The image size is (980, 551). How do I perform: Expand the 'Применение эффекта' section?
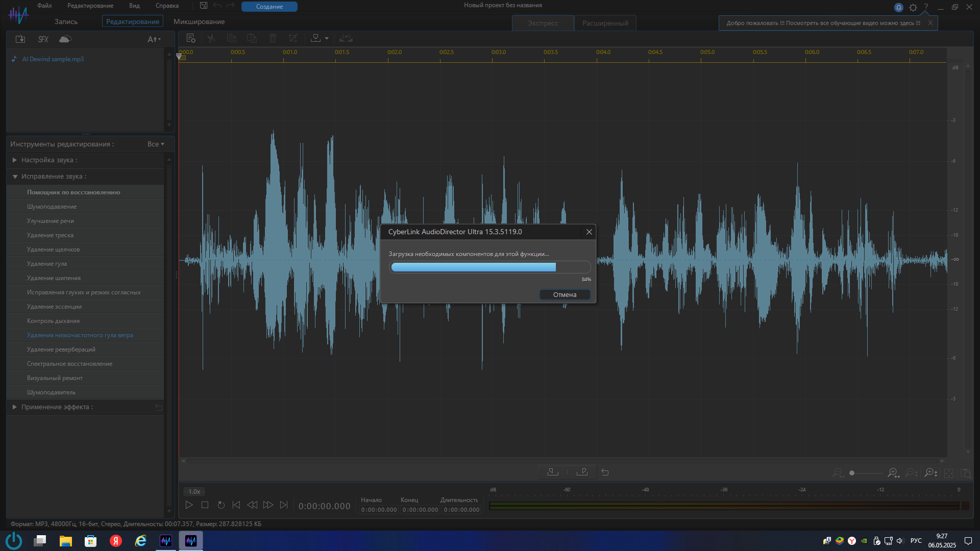tap(15, 407)
